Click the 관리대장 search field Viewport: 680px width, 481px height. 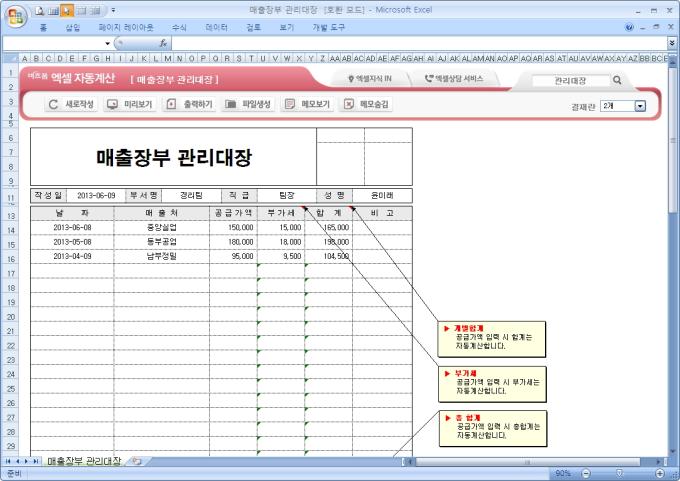[570, 81]
